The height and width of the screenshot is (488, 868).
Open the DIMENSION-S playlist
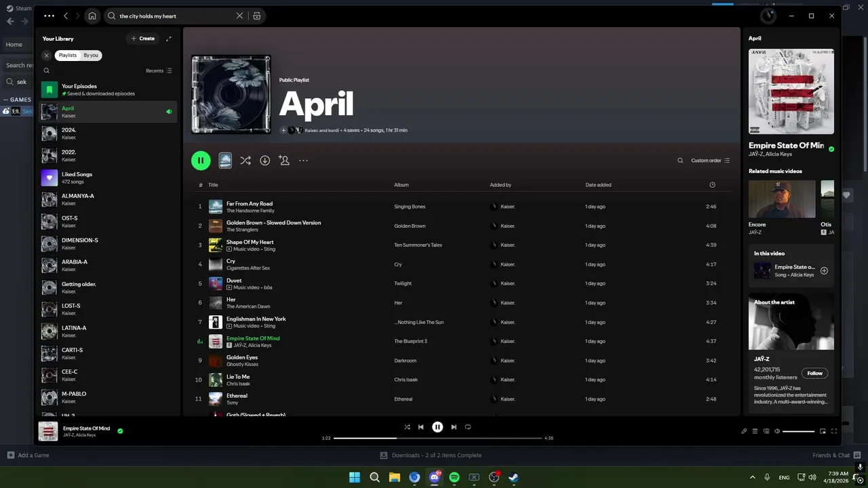pyautogui.click(x=108, y=243)
